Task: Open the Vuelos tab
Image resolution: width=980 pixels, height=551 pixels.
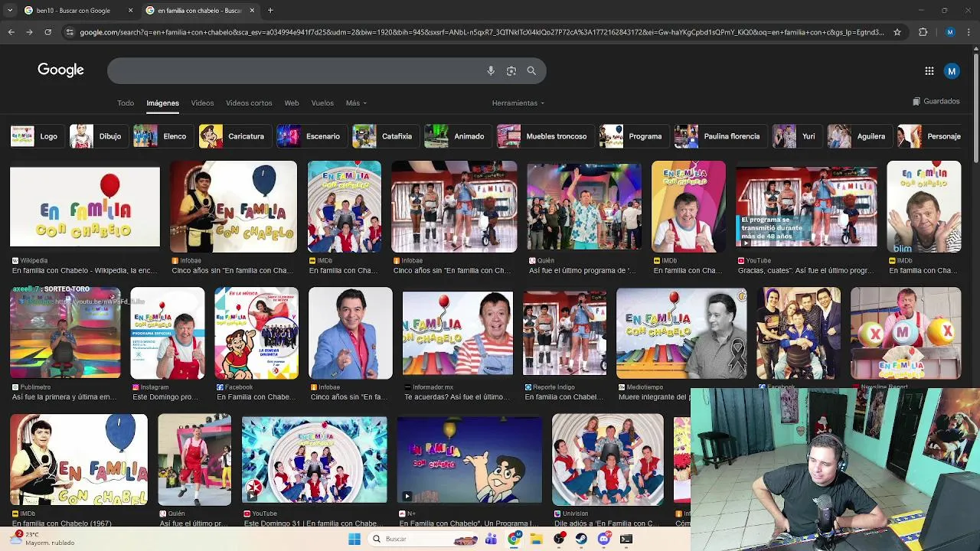Action: pyautogui.click(x=322, y=103)
